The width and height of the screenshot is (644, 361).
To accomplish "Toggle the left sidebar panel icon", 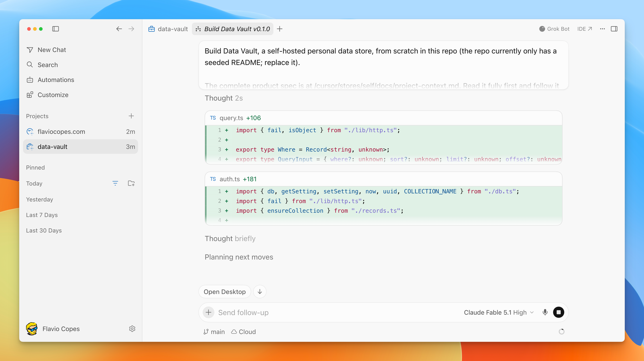I will pyautogui.click(x=56, y=29).
